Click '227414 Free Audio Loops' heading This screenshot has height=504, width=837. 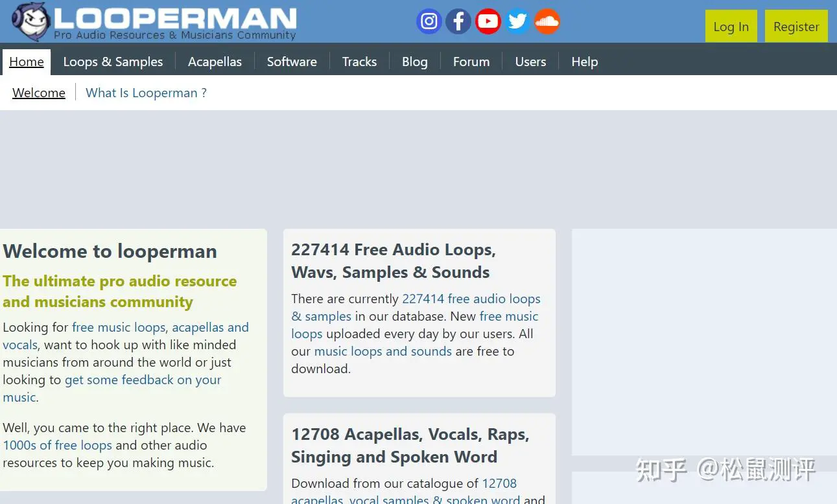(394, 260)
